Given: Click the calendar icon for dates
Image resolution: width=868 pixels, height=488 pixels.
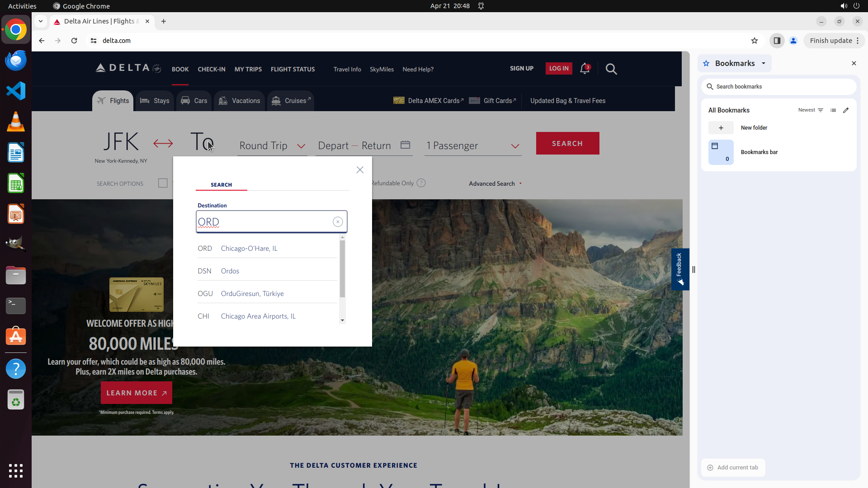Looking at the screenshot, I should pos(405,145).
